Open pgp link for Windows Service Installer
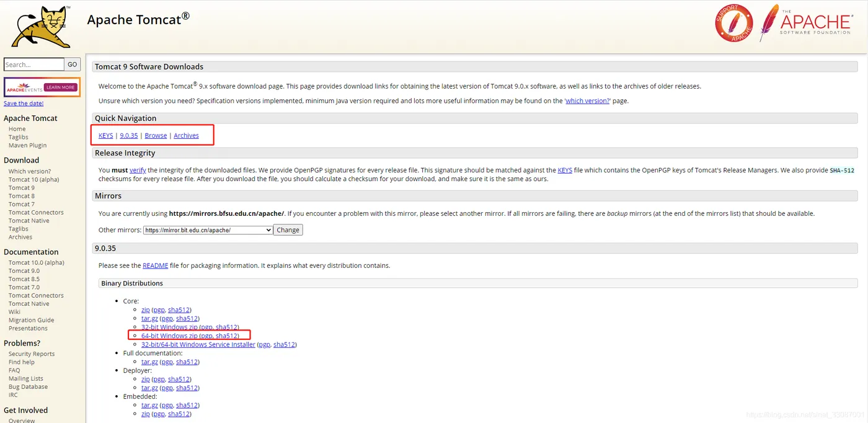This screenshot has width=868, height=423. pyautogui.click(x=264, y=344)
